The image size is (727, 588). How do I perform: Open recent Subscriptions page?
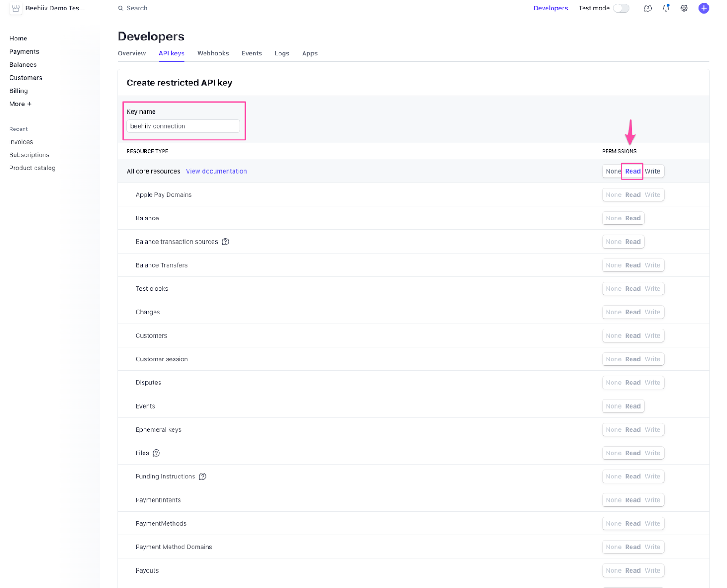coord(29,155)
